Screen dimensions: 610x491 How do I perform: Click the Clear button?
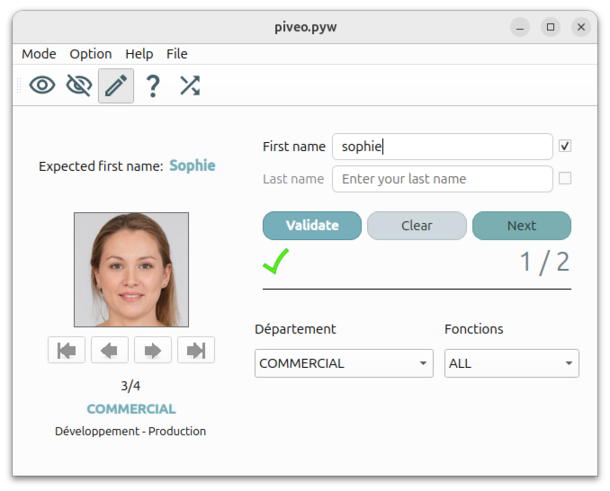pyautogui.click(x=417, y=226)
